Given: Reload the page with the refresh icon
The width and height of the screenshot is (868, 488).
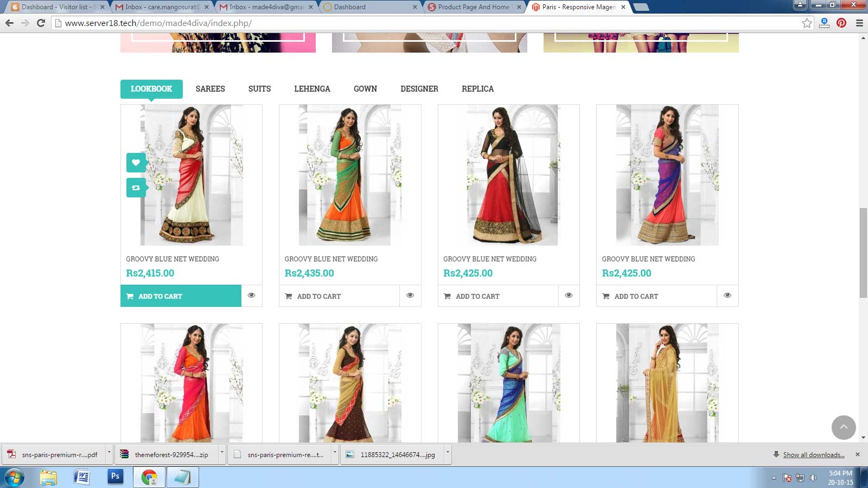Looking at the screenshot, I should 41,23.
